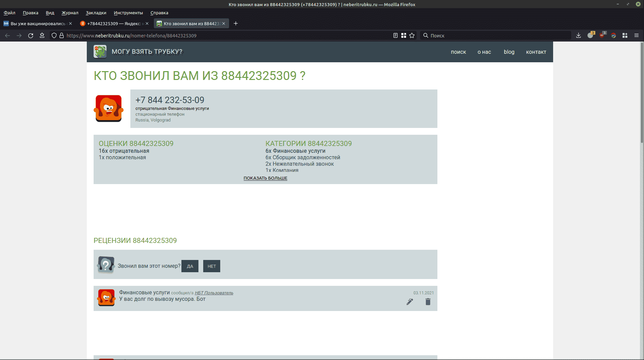Open the Закладки menu
644x360 pixels.
click(x=96, y=13)
